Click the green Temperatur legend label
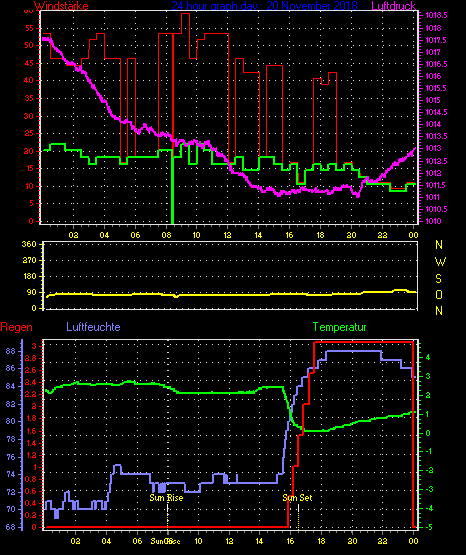The image size is (466, 555). [x=339, y=327]
